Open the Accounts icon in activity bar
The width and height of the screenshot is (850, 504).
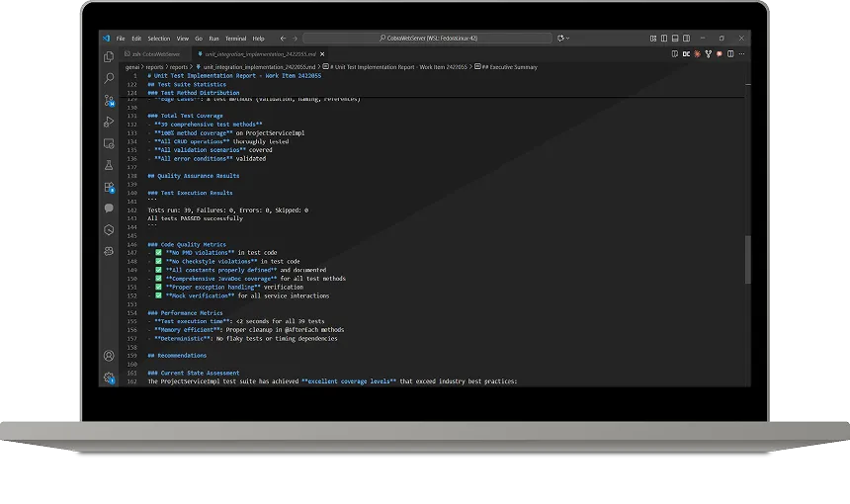click(x=109, y=356)
